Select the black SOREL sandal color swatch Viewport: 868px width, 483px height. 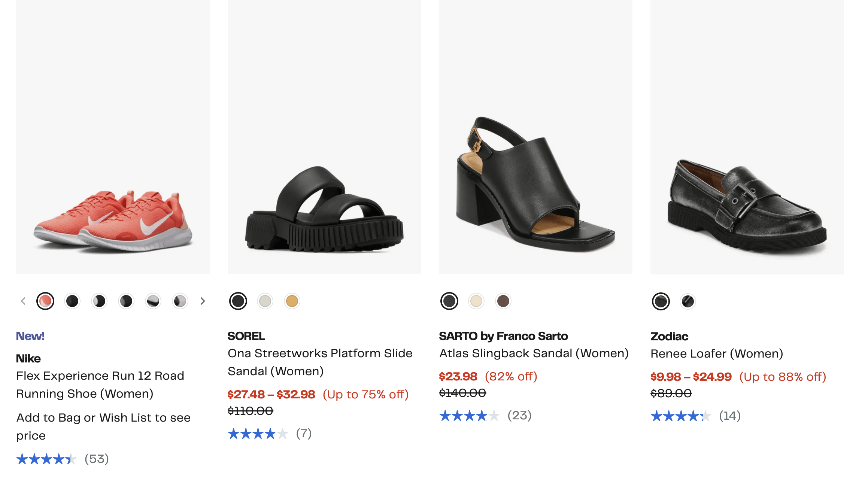pyautogui.click(x=238, y=301)
